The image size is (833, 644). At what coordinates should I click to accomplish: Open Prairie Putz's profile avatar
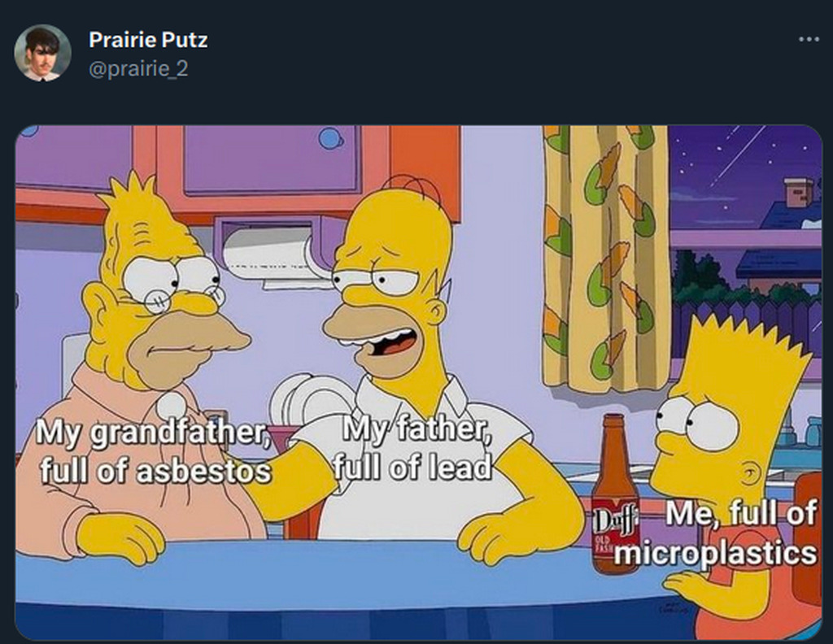[42, 53]
